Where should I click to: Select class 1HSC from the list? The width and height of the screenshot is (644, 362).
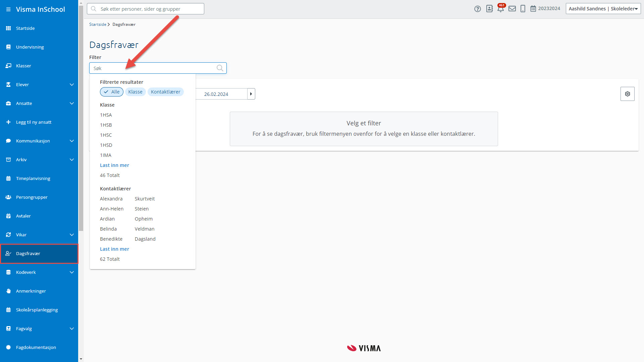point(106,135)
